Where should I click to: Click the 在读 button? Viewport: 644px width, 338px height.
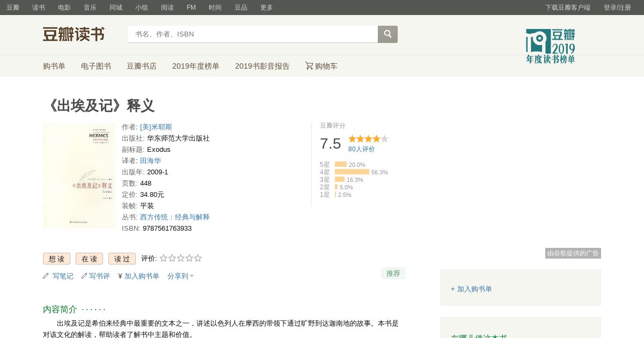89,259
